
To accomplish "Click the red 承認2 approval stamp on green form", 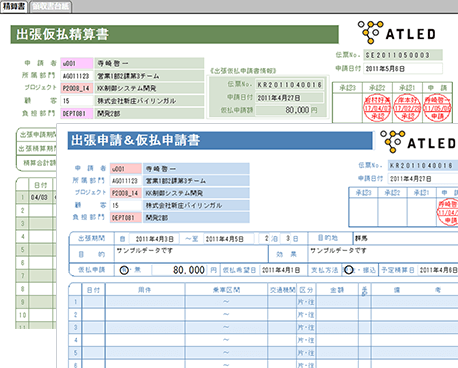I will click(377, 108).
